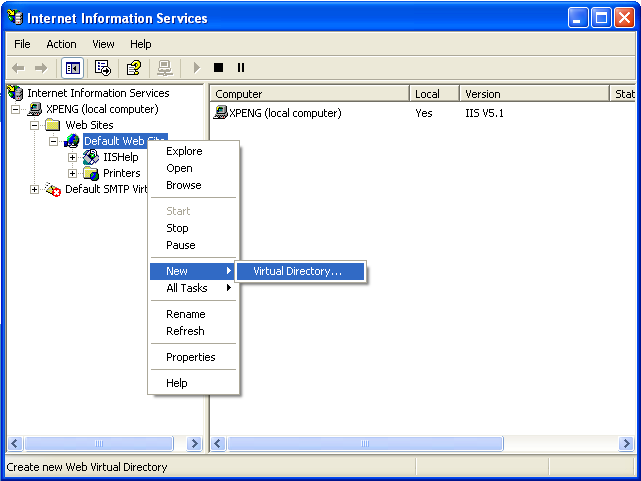Open the Help menu in menu bar
Image resolution: width=641 pixels, height=481 pixels.
pyautogui.click(x=141, y=44)
